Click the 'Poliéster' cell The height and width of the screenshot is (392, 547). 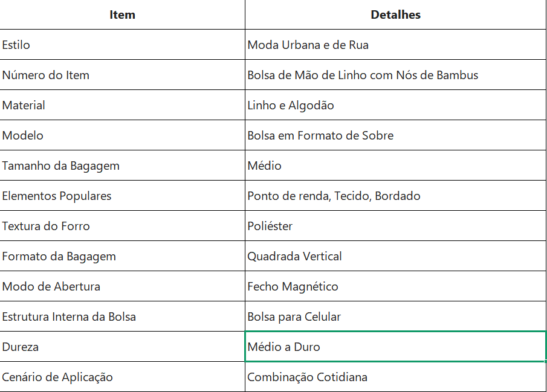point(395,226)
